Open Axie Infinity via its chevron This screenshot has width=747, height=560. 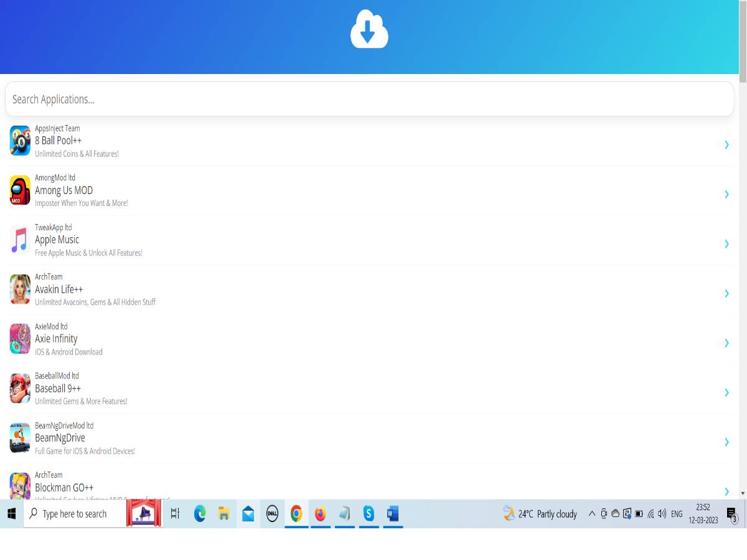point(726,343)
